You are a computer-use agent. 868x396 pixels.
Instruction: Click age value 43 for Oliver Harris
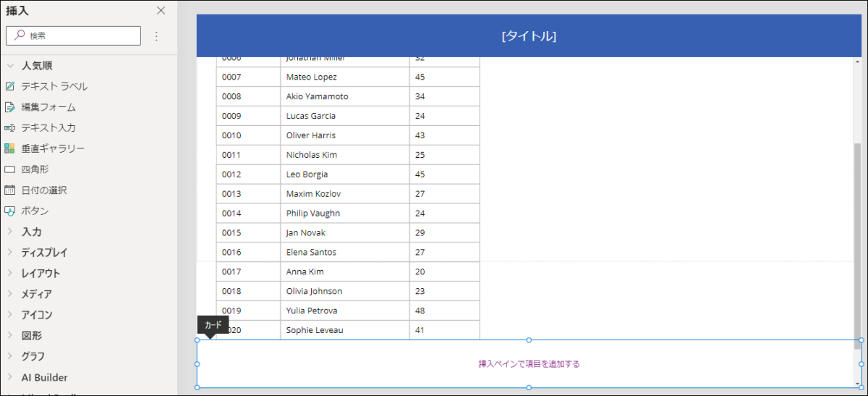click(444, 135)
